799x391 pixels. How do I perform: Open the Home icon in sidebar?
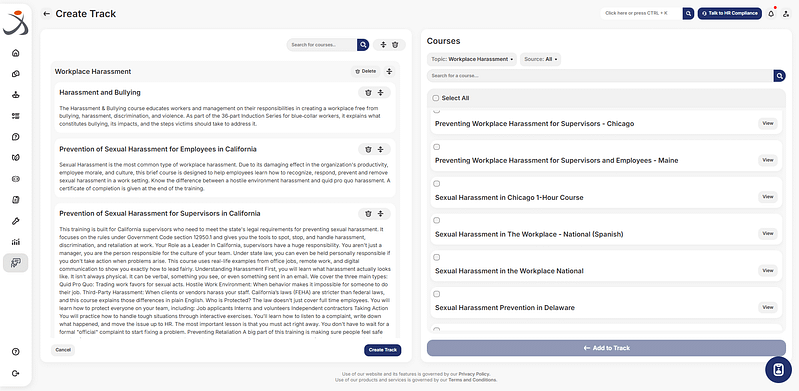click(x=15, y=53)
